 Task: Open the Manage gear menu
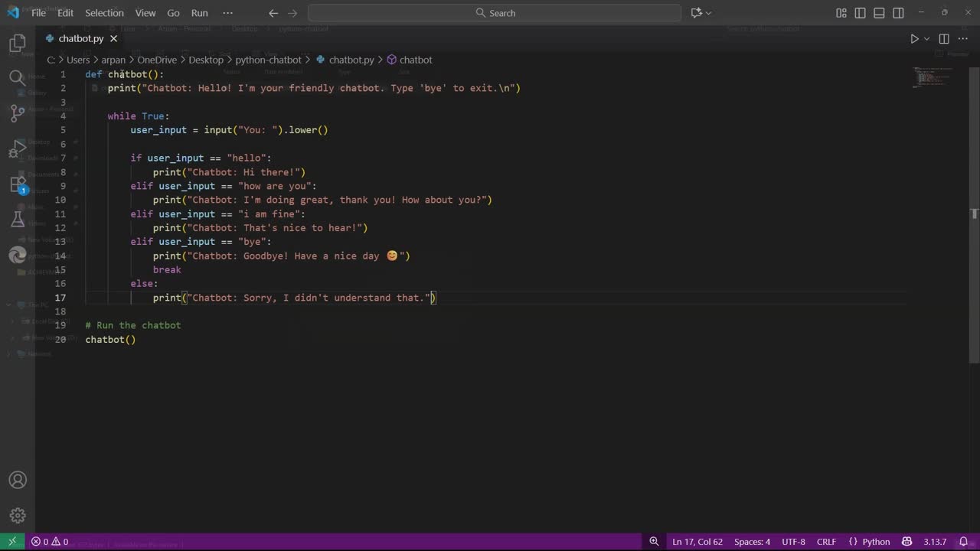pyautogui.click(x=17, y=516)
